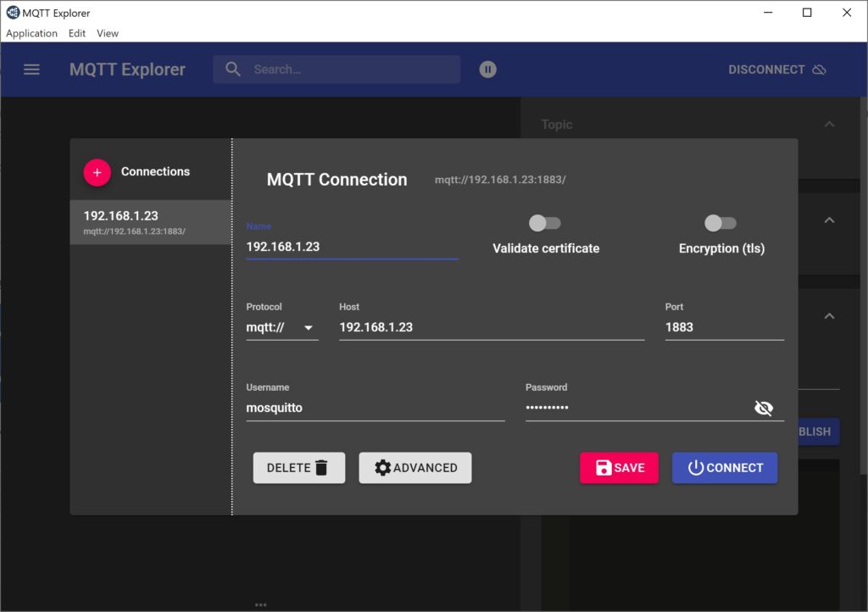Close the MQTT Explorer window

pyautogui.click(x=847, y=12)
